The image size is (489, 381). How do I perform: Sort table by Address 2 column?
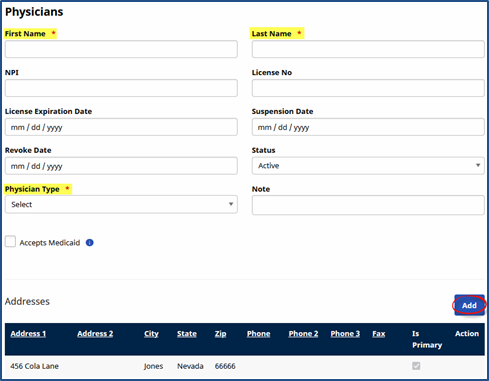tap(95, 334)
